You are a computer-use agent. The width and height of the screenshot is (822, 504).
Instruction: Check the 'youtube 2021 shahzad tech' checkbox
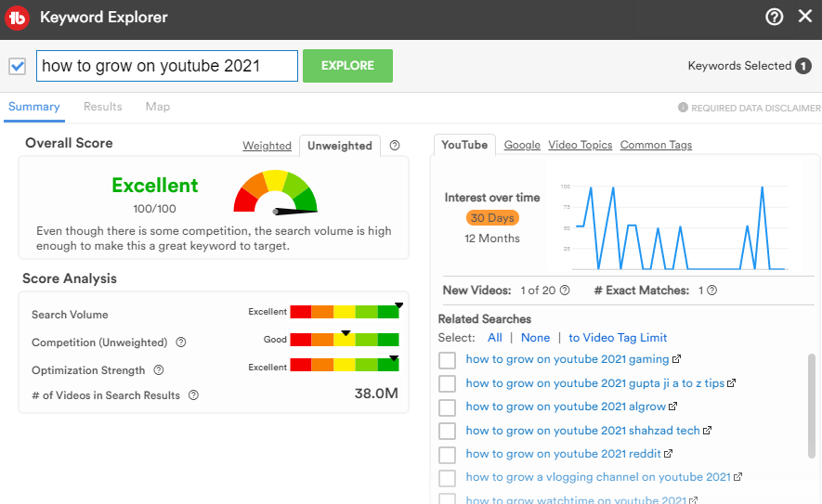[447, 431]
